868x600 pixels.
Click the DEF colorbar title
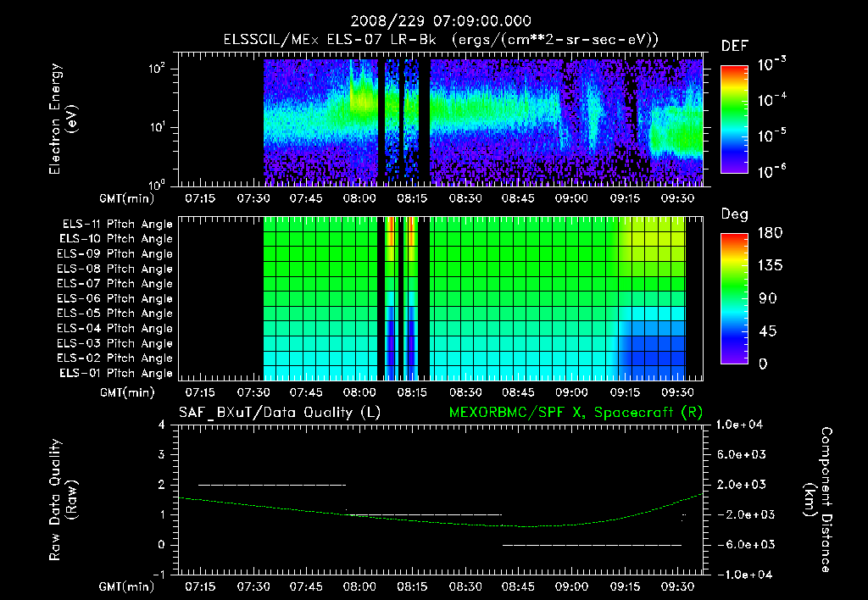pyautogui.click(x=735, y=46)
